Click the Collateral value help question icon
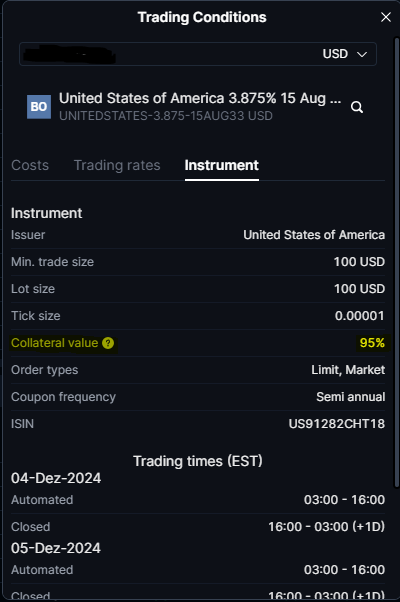Image resolution: width=400 pixels, height=602 pixels. pyautogui.click(x=108, y=343)
